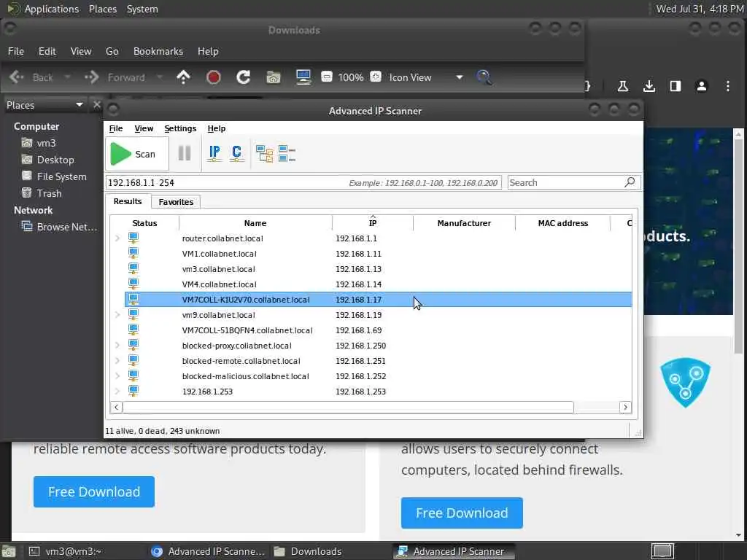Click the browser downloads icon
The width and height of the screenshot is (747, 560).
pos(649,86)
